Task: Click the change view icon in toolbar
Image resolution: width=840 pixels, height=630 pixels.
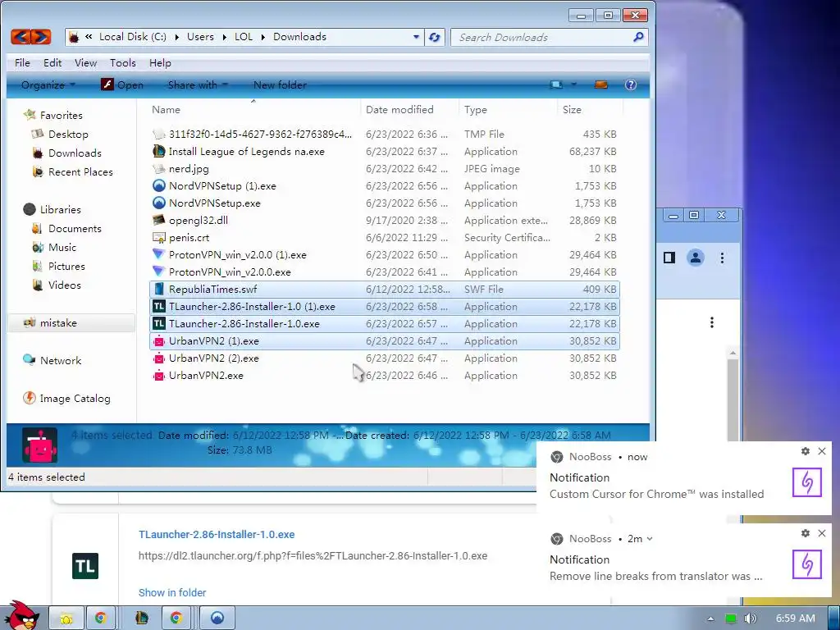Action: coord(556,84)
